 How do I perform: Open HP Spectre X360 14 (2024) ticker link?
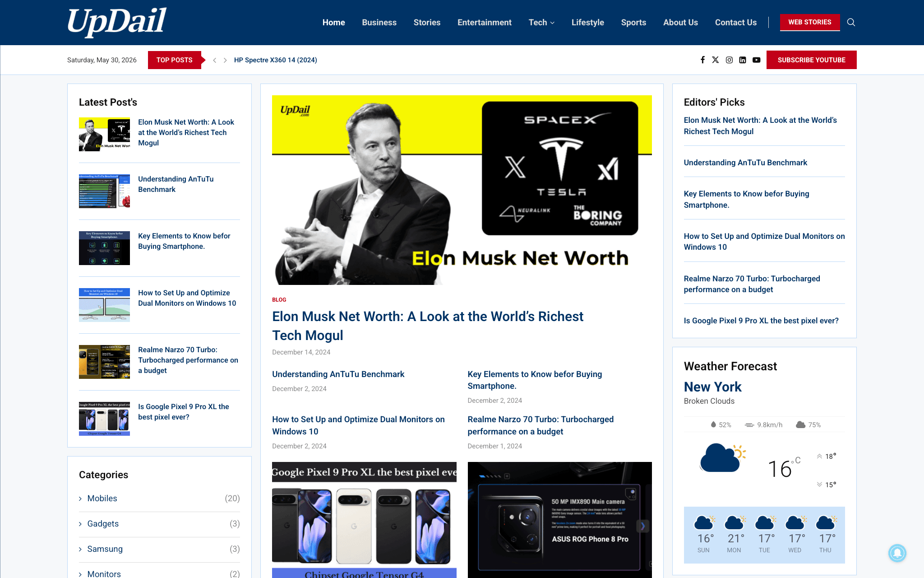pos(276,60)
